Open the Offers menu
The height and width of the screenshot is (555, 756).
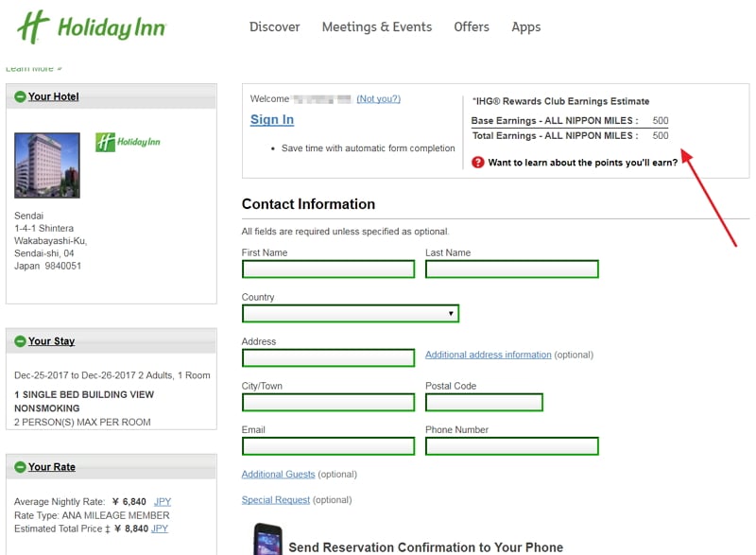[x=472, y=27]
